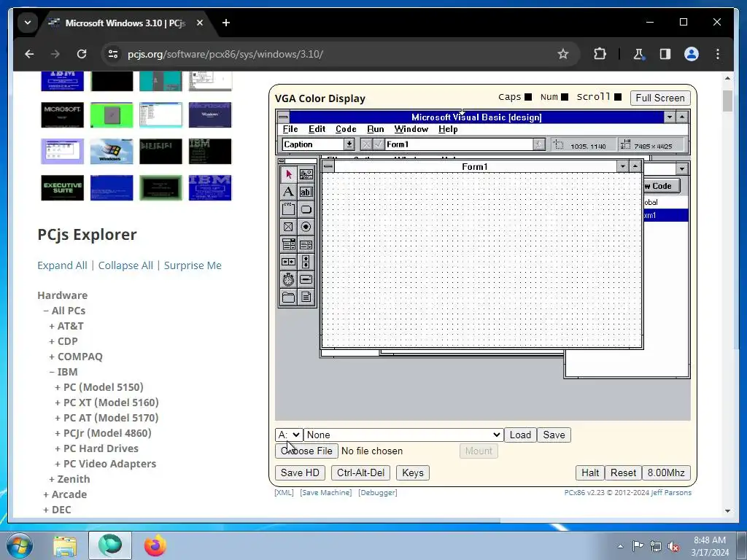
Task: Select the Pointer tool in the toolbox
Action: tap(288, 174)
